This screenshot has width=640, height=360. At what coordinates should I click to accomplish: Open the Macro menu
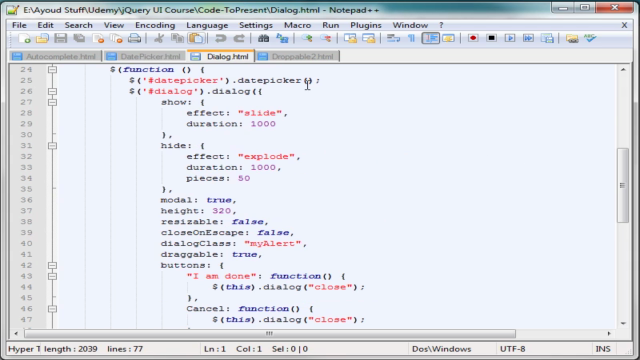pyautogui.click(x=298, y=25)
